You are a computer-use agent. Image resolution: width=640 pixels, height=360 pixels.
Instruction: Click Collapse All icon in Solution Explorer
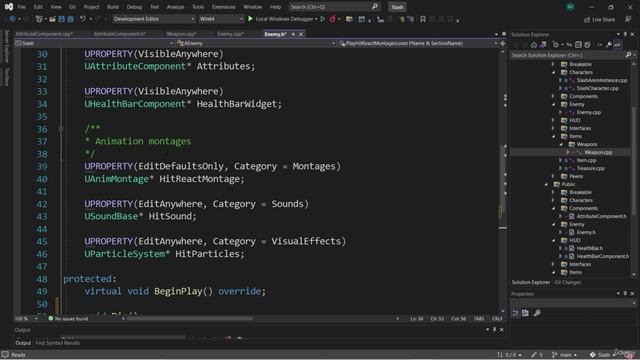pos(578,45)
